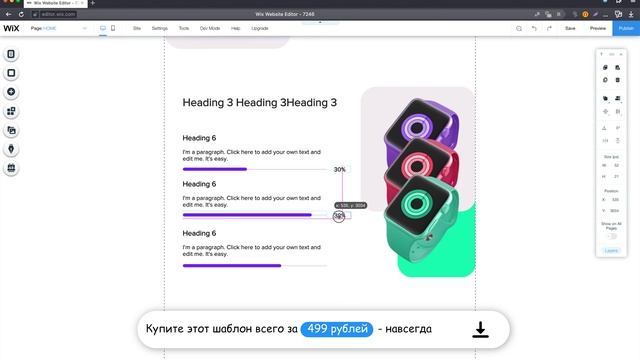
Task: Toggle Show on All Pages switch
Action: click(x=611, y=236)
